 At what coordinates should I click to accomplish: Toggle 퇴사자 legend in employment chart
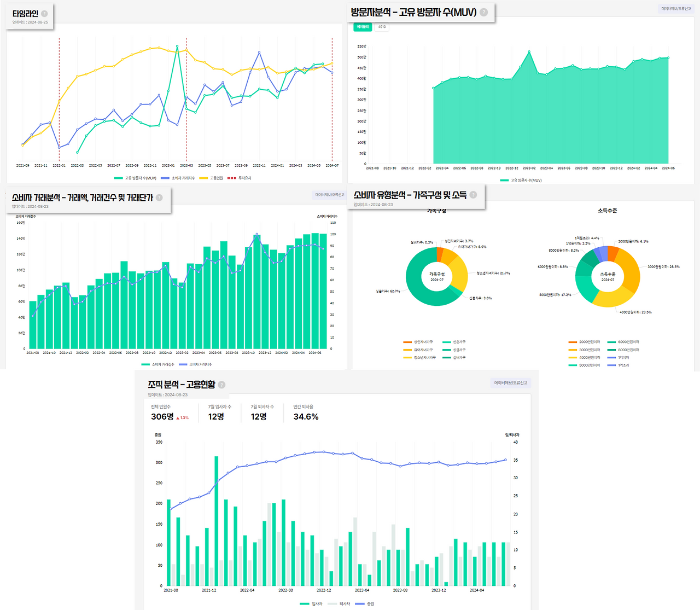tap(339, 604)
